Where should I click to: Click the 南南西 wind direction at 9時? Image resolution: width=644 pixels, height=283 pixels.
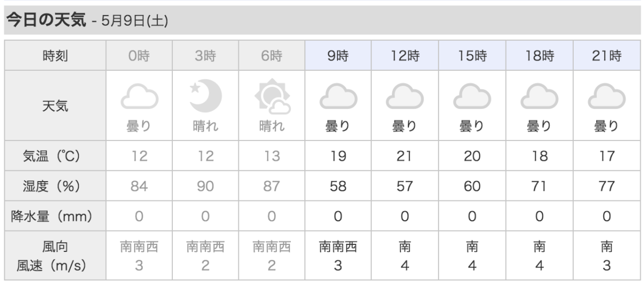pyautogui.click(x=339, y=247)
